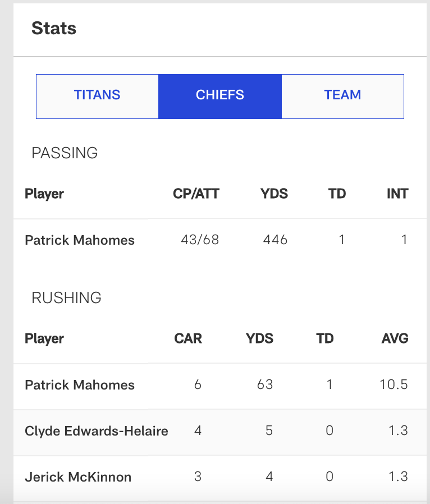Click Patrick Mahomes in the rushing table
430x504 pixels.
pos(80,385)
